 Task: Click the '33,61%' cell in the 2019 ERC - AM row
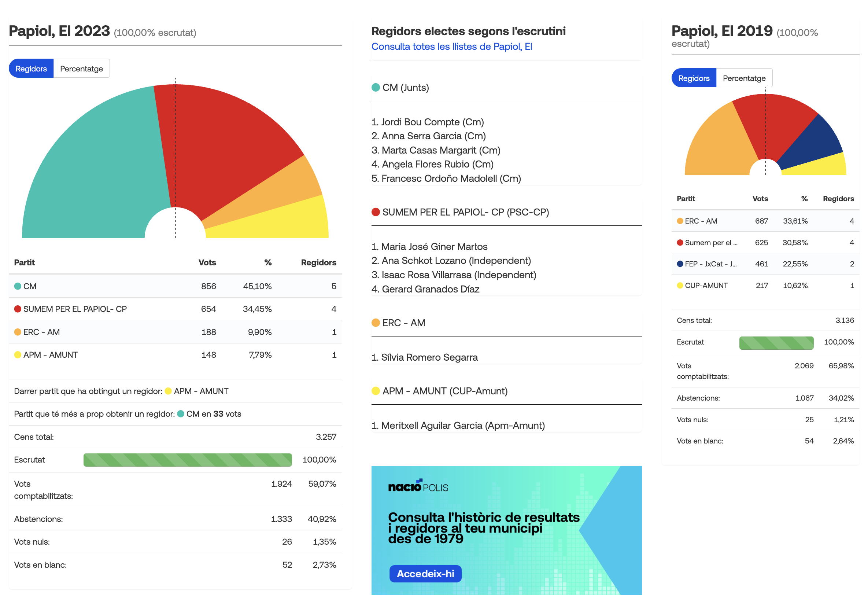click(795, 221)
